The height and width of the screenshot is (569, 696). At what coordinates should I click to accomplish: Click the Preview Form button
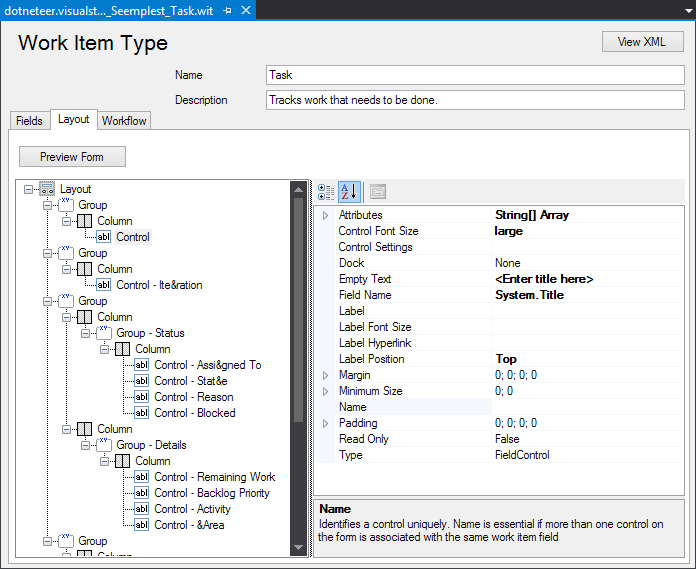pyautogui.click(x=72, y=157)
